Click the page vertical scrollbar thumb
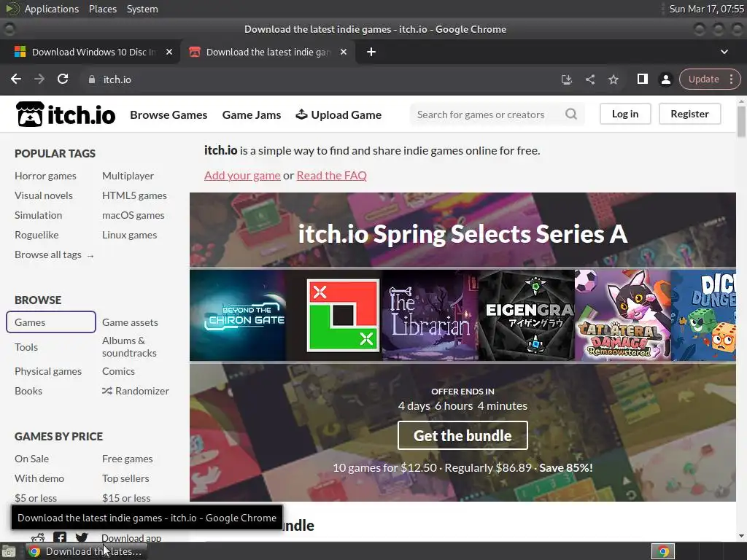The width and height of the screenshot is (747, 560). tap(741, 122)
